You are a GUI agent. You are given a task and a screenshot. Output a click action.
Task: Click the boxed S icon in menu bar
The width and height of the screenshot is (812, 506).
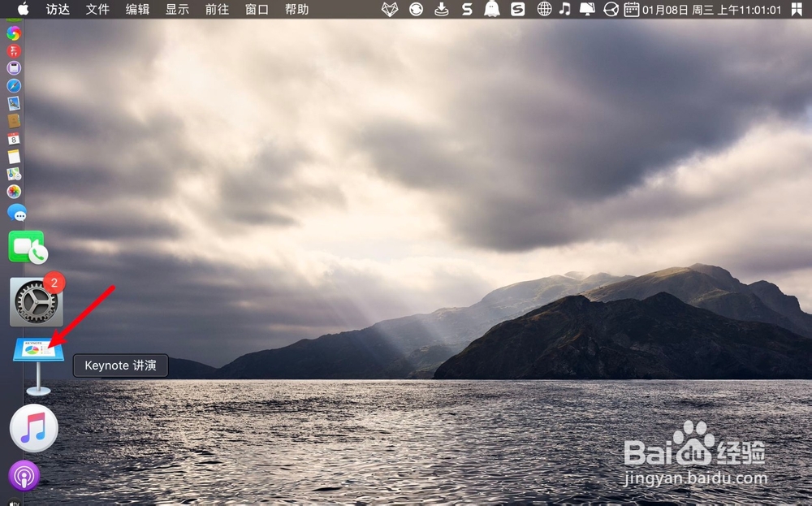pyautogui.click(x=518, y=9)
